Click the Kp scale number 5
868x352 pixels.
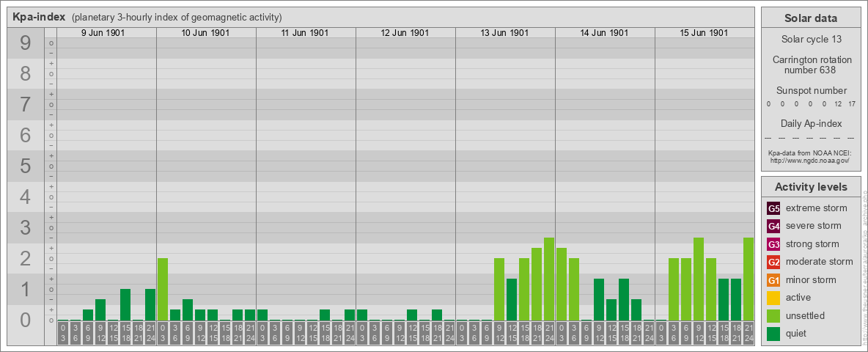coord(26,166)
